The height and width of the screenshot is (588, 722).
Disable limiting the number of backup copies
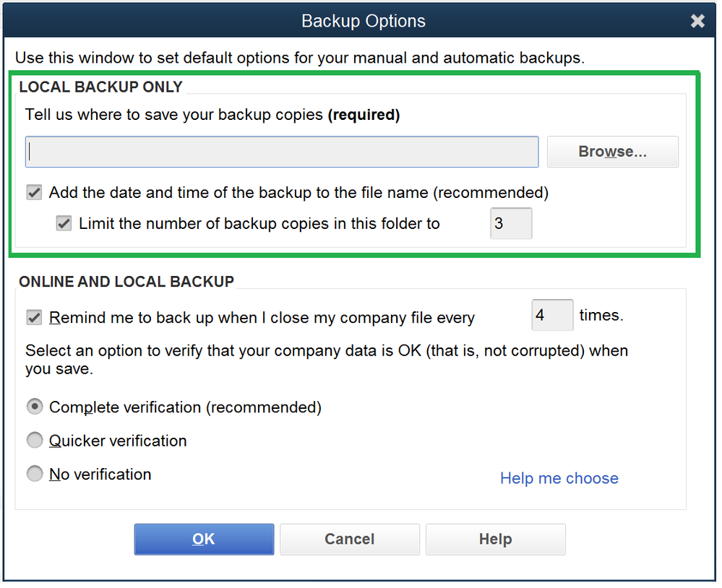click(63, 223)
